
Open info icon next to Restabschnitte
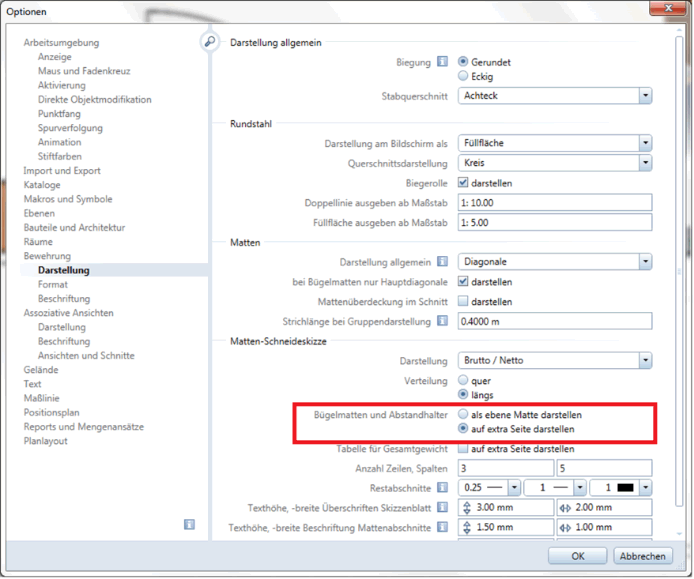(442, 487)
